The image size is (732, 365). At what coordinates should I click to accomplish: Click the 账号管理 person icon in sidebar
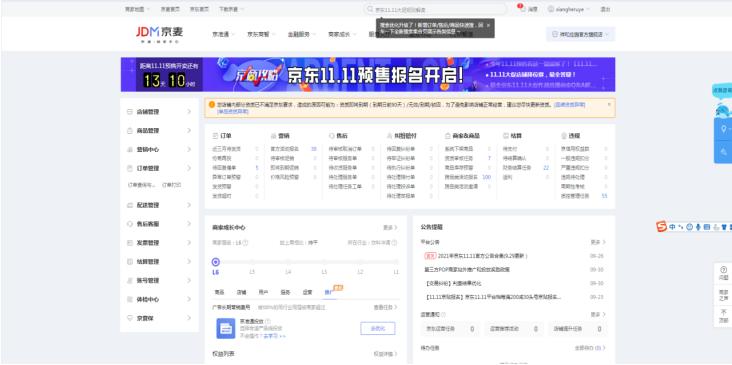tap(130, 281)
